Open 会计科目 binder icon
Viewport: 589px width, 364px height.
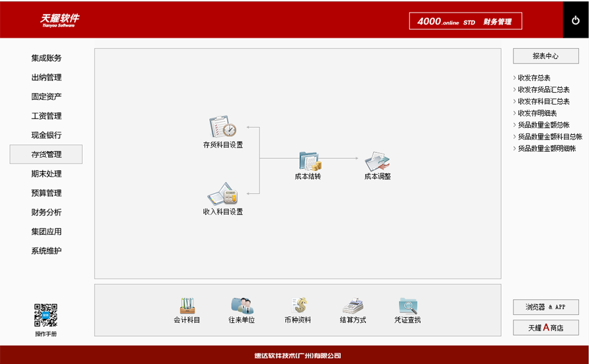(x=187, y=305)
